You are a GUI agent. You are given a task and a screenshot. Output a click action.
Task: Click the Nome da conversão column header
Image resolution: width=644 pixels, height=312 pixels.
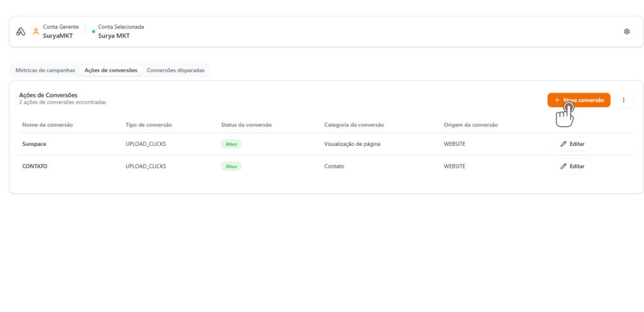pyautogui.click(x=47, y=125)
